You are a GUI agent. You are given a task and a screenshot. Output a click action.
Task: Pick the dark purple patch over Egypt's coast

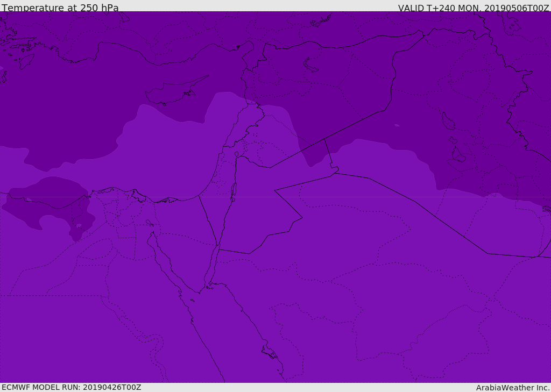point(48,199)
